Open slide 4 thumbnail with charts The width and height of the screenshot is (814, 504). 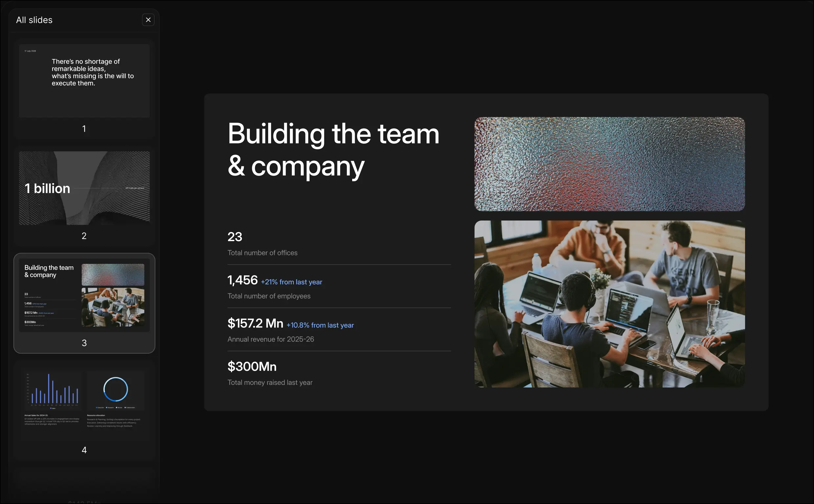[84, 402]
